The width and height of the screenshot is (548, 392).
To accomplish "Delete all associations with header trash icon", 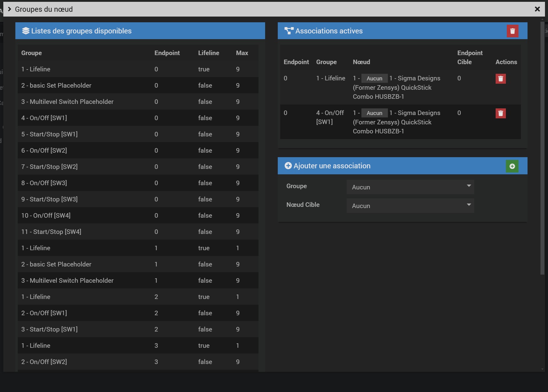I will coord(512,31).
